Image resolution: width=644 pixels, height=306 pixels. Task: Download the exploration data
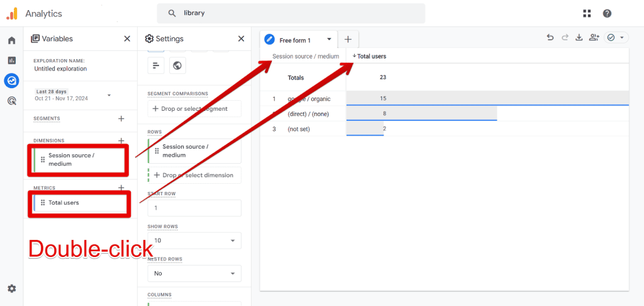pos(579,37)
